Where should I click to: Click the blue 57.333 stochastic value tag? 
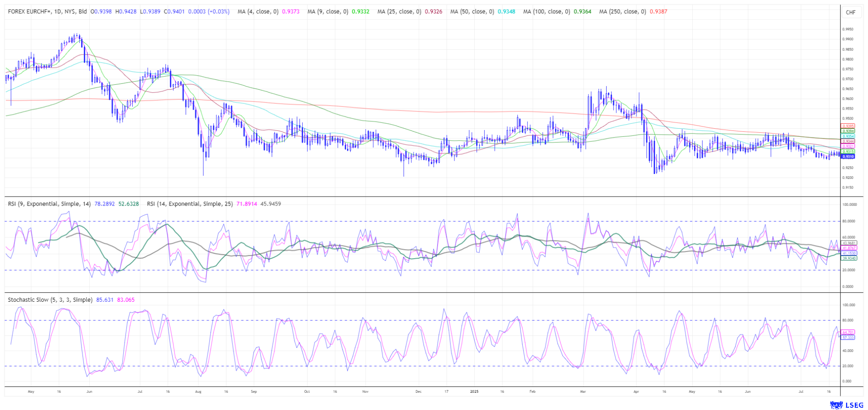[848, 338]
